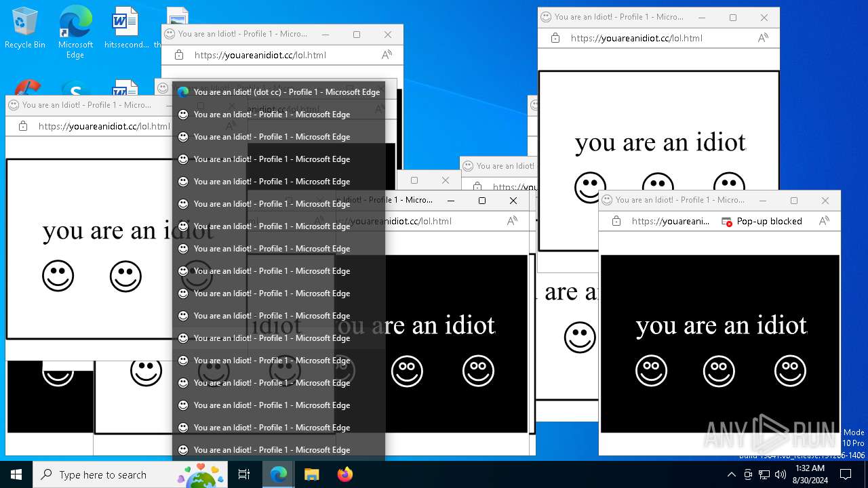Click the Edge icon on the taskbar

click(x=279, y=474)
